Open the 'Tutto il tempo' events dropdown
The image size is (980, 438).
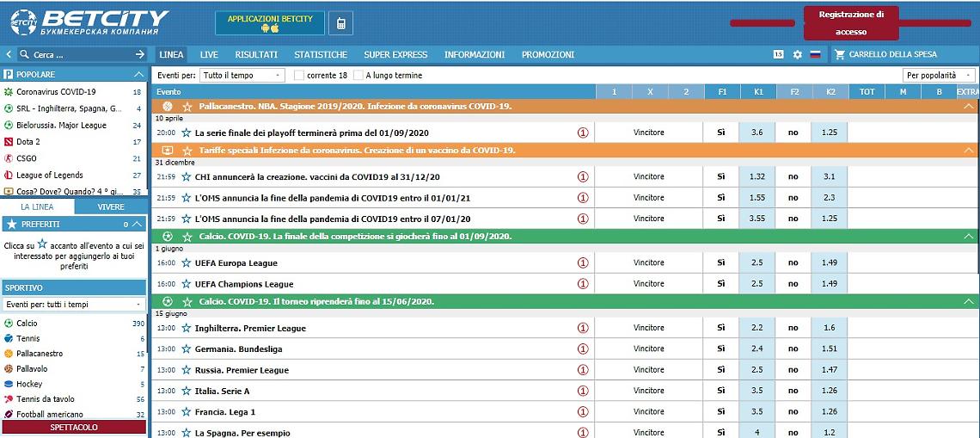(242, 75)
